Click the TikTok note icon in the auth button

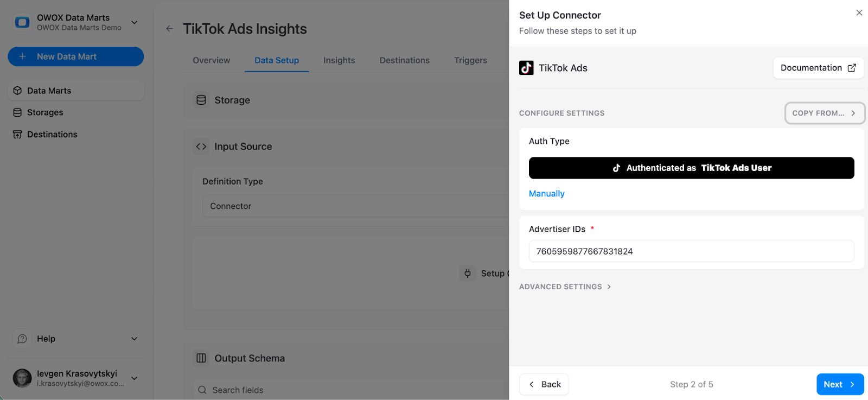616,168
